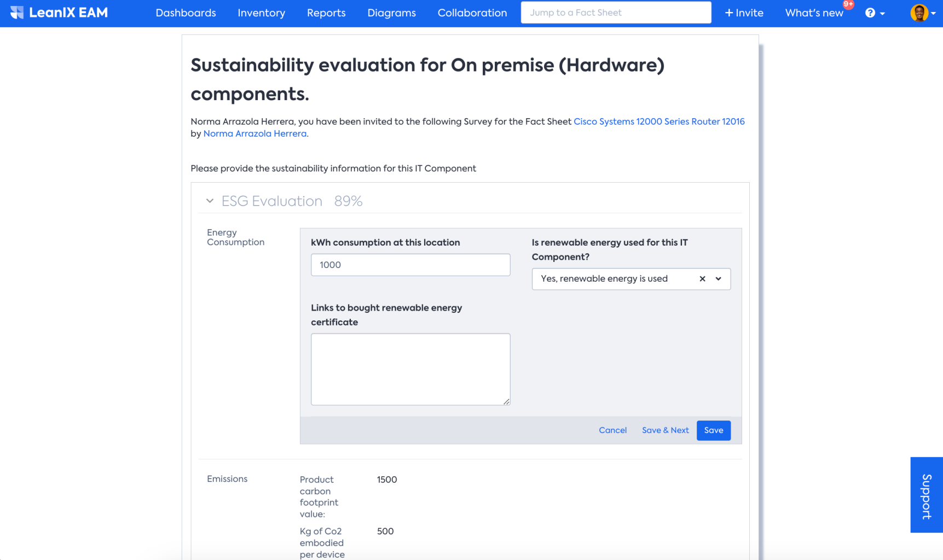Open the Collaboration menu
This screenshot has width=943, height=560.
click(x=472, y=13)
